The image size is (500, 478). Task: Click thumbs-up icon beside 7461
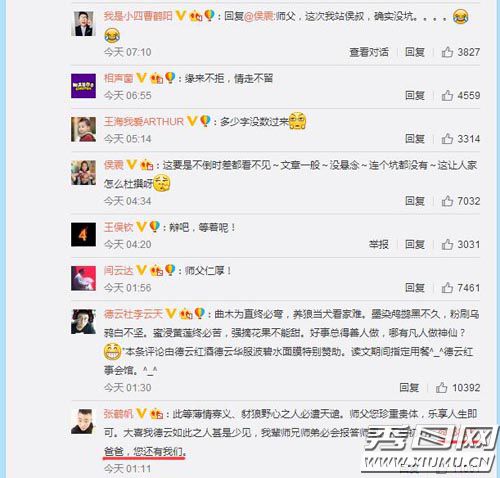coord(447,287)
